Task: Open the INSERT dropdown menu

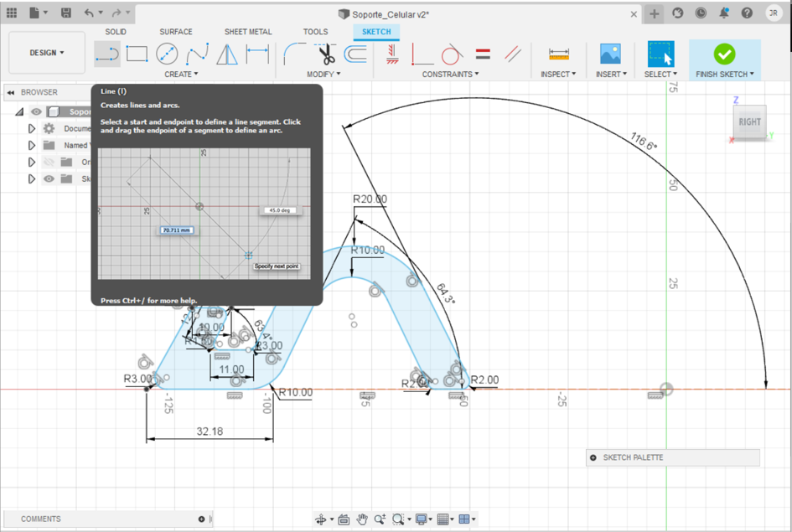Action: (x=611, y=75)
